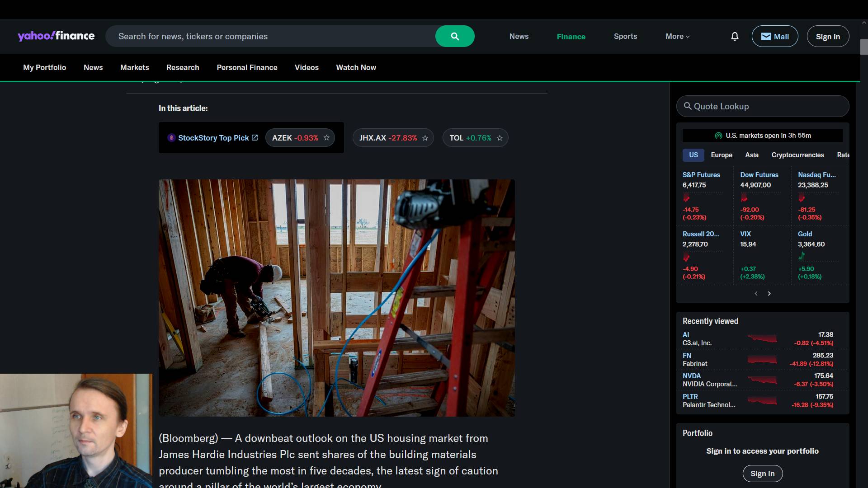Toggle JHX.AX watchlist star
The width and height of the screenshot is (868, 488).
tap(425, 138)
